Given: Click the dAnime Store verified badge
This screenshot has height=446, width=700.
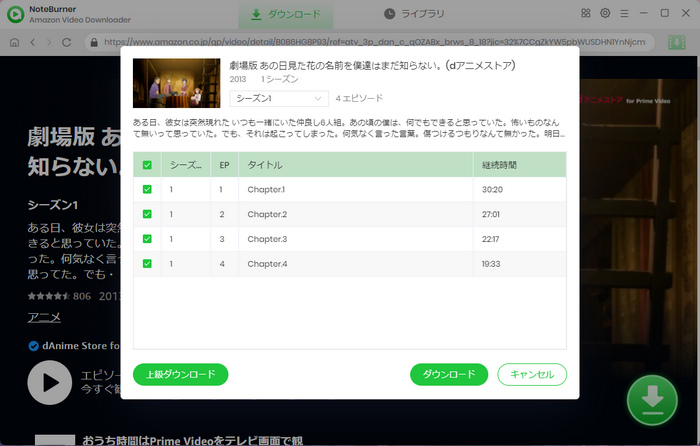Looking at the screenshot, I should coord(33,346).
